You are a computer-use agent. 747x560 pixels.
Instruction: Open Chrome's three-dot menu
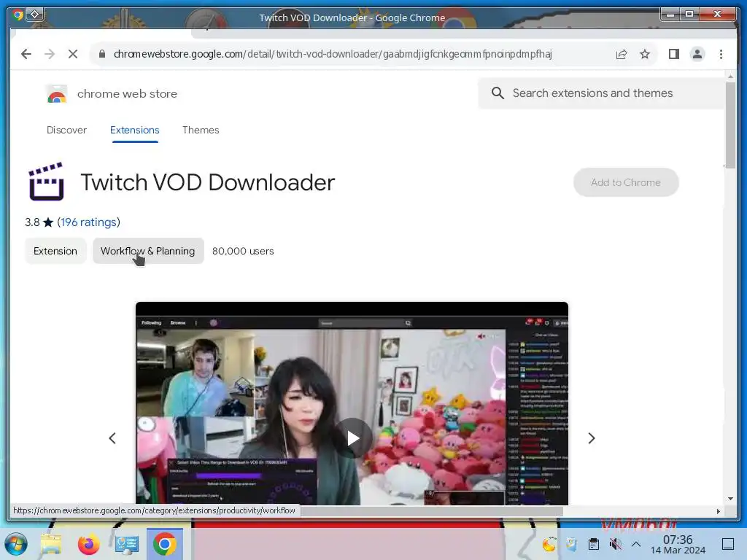coord(721,54)
